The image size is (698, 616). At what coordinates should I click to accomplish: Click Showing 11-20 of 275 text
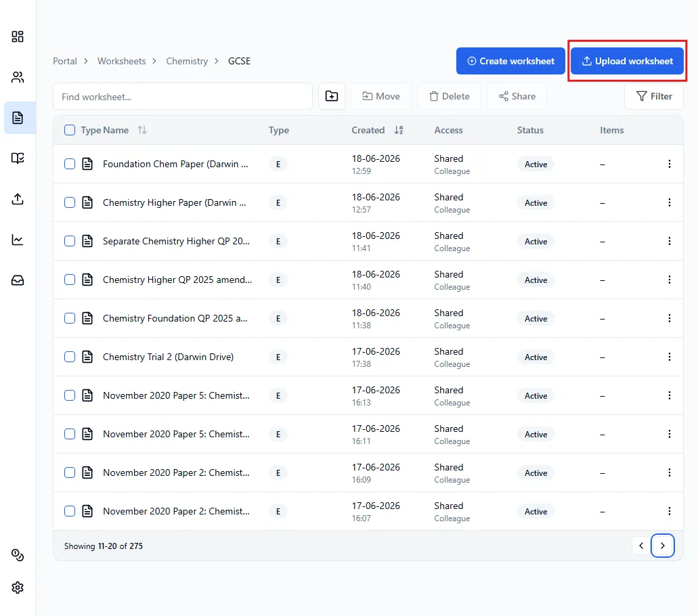click(x=104, y=546)
